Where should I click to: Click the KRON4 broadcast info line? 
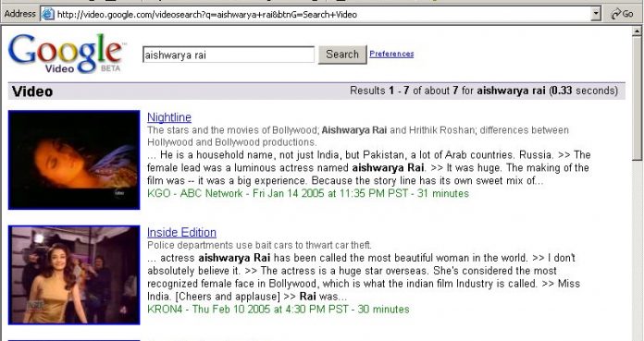click(279, 309)
